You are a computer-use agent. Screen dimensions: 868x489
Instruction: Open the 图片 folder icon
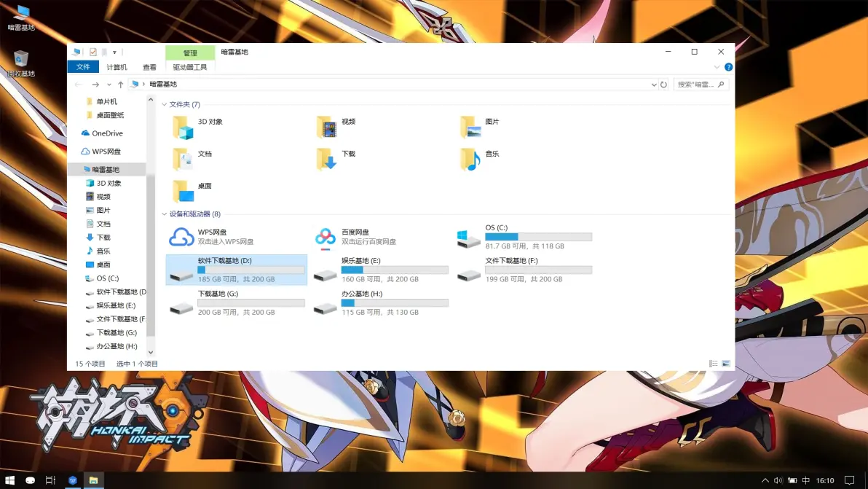(470, 128)
